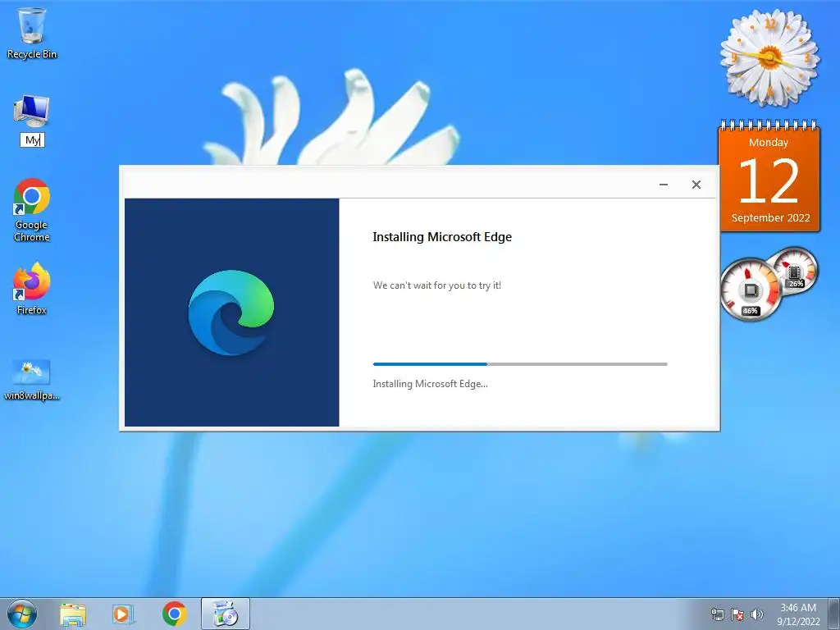Open the Action Center flag icon
The height and width of the screenshot is (630, 840).
click(737, 614)
